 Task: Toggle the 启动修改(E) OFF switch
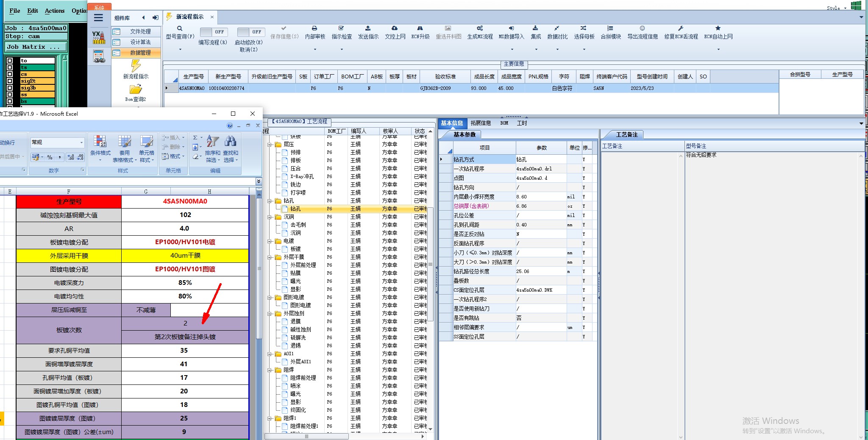tap(251, 32)
